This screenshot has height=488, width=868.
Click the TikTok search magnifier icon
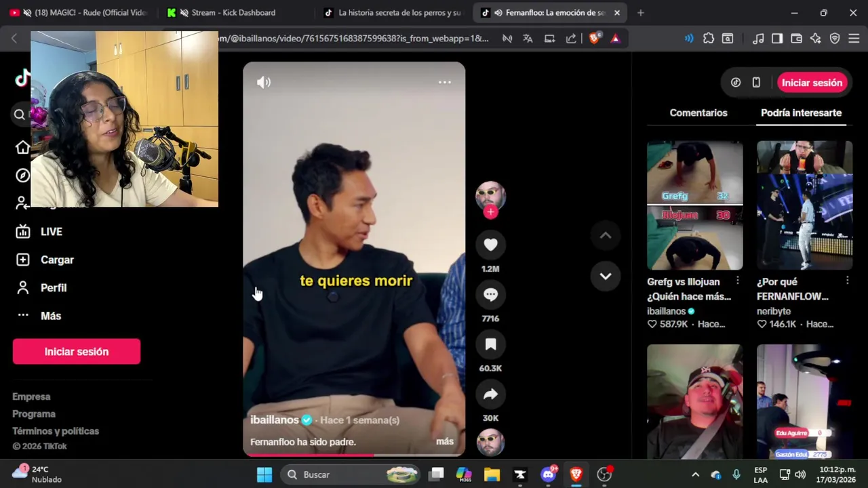(20, 115)
